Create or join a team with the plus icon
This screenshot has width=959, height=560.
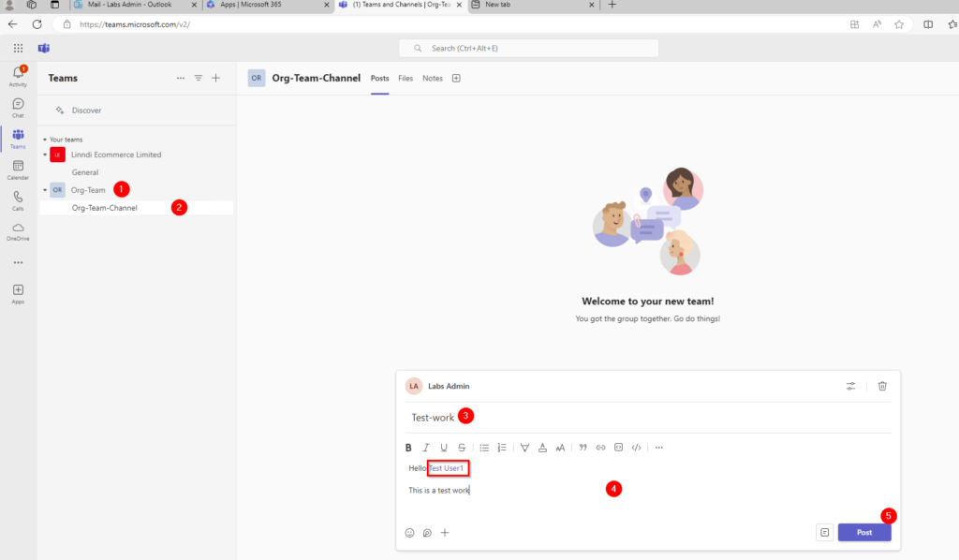[x=216, y=79]
